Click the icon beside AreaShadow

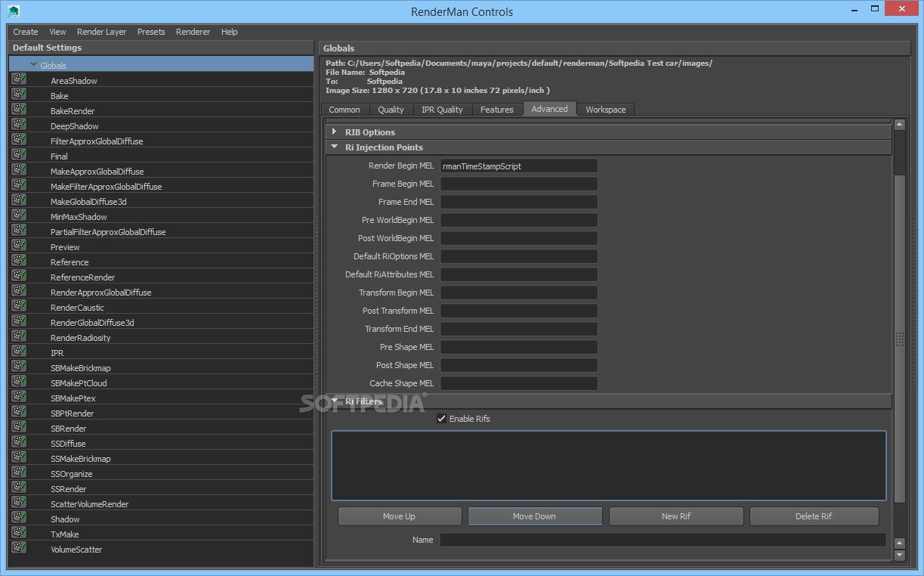19,79
